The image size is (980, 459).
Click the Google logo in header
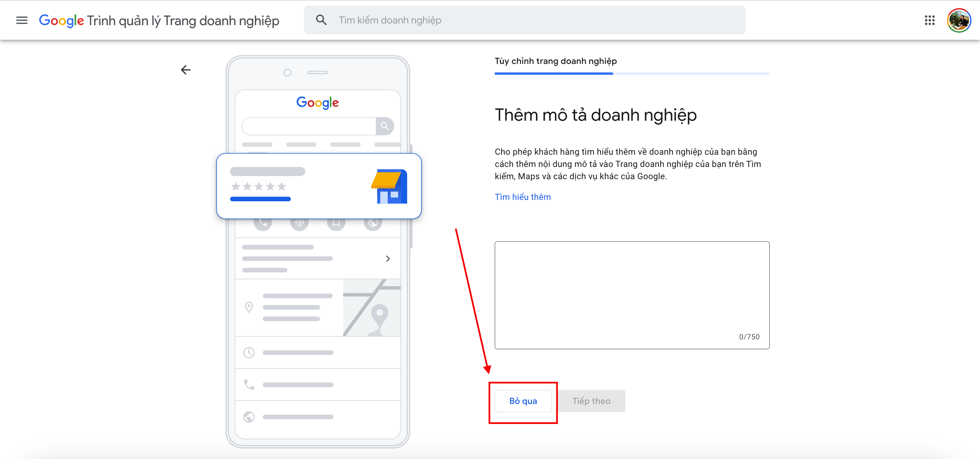(x=61, y=20)
